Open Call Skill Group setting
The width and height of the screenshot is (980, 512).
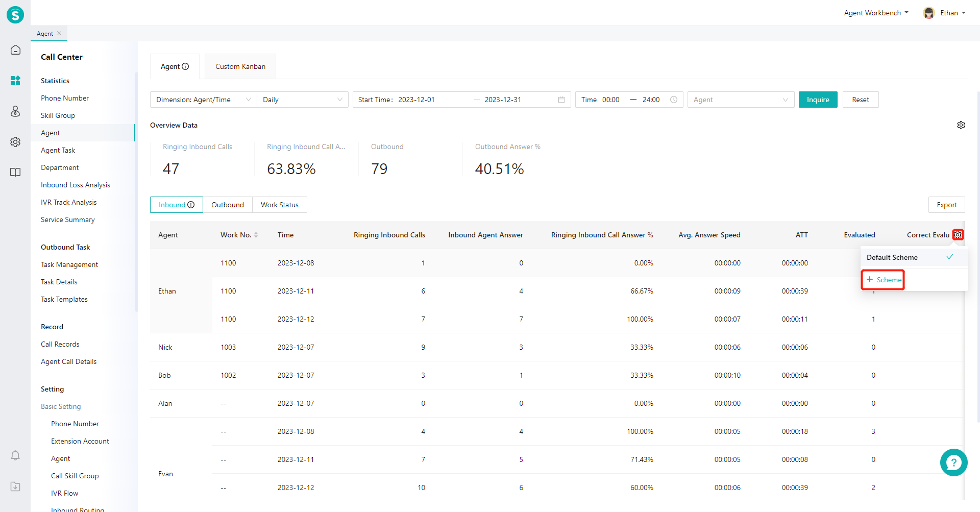pos(75,476)
